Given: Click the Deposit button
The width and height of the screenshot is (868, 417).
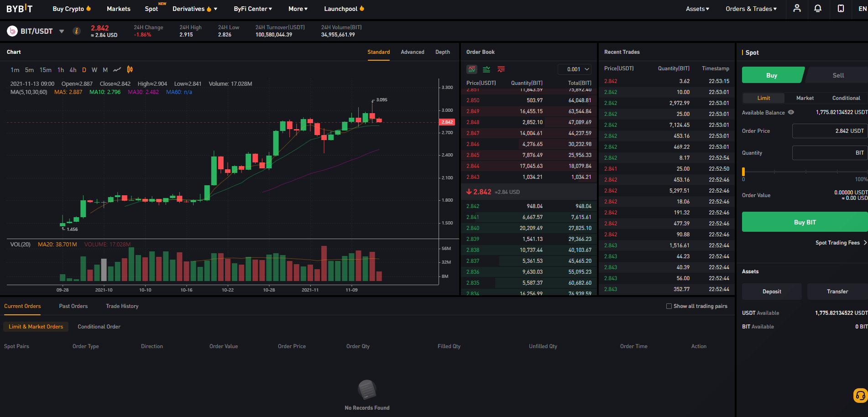Looking at the screenshot, I should [772, 292].
